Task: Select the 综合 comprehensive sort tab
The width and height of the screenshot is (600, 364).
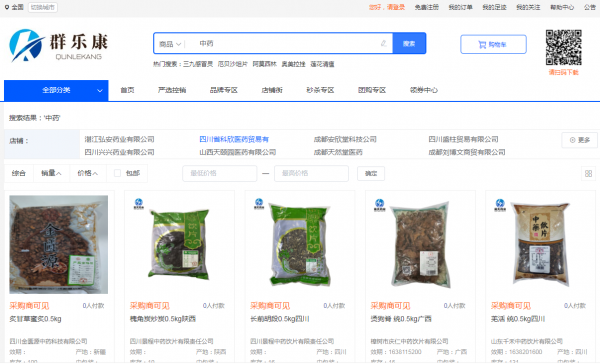Action: click(18, 173)
